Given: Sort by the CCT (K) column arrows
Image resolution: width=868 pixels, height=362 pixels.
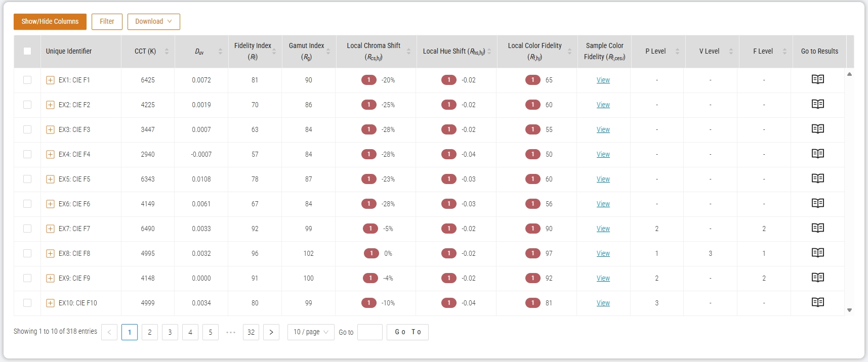Looking at the screenshot, I should point(167,52).
